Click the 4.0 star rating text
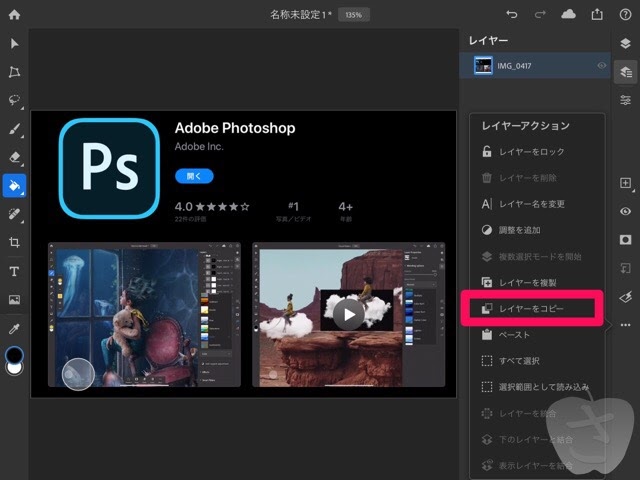Screen dimensions: 640x480 212,207
